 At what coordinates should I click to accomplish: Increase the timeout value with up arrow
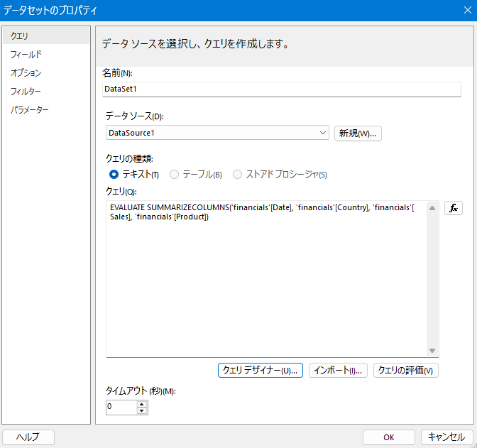click(x=142, y=405)
